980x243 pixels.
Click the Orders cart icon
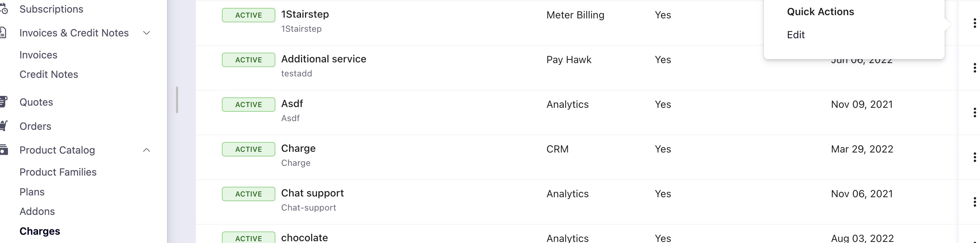coord(4,126)
